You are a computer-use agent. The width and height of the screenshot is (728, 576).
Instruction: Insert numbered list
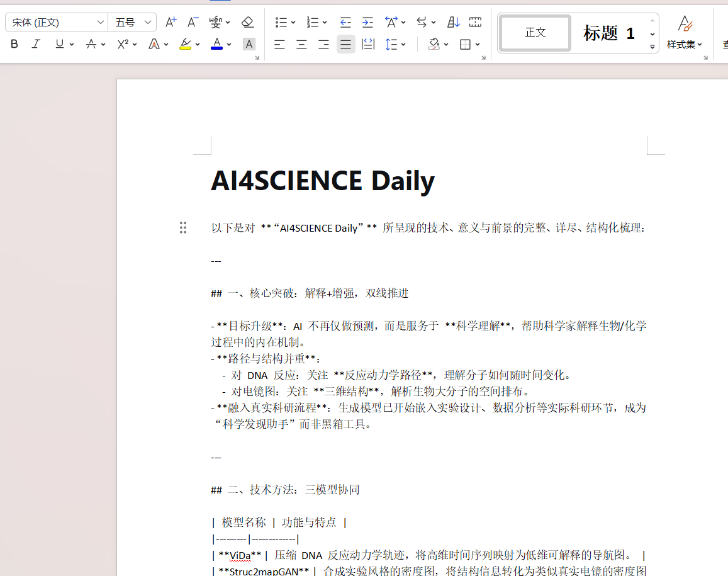click(x=313, y=22)
